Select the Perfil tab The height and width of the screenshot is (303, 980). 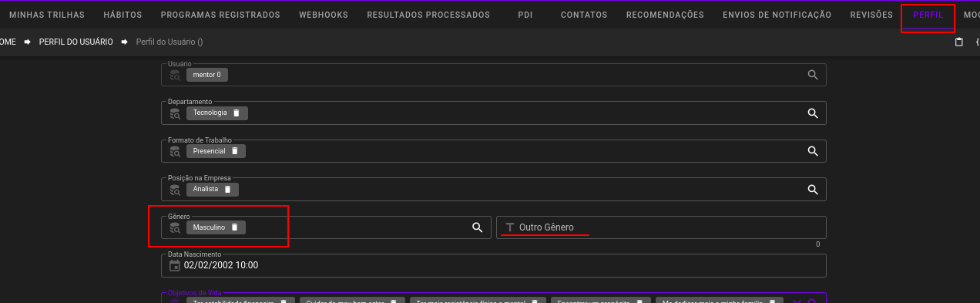coord(928,15)
